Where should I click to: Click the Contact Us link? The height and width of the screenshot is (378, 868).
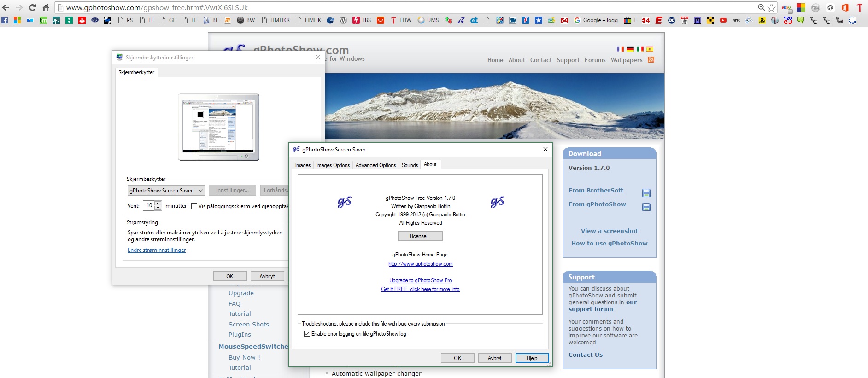586,355
